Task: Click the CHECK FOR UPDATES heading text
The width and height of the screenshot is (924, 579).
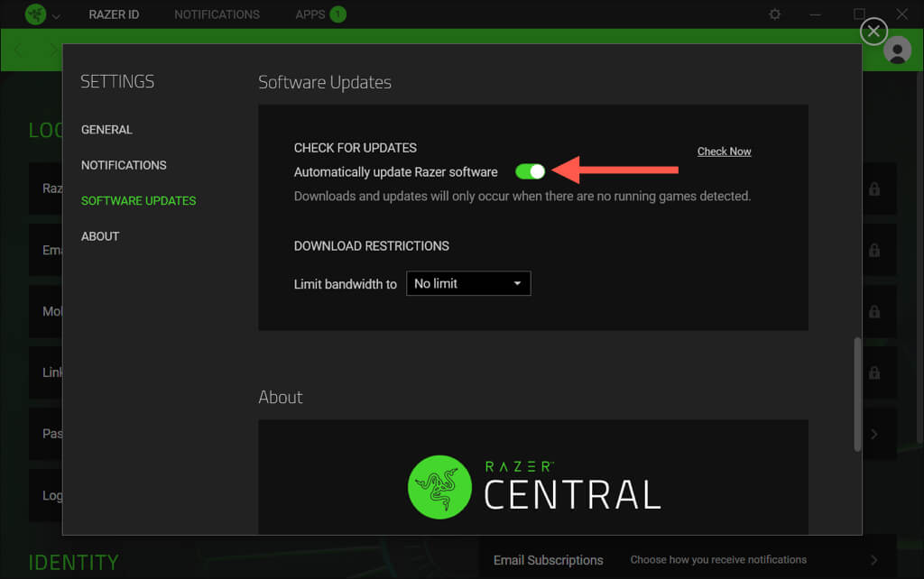Action: pyautogui.click(x=356, y=148)
